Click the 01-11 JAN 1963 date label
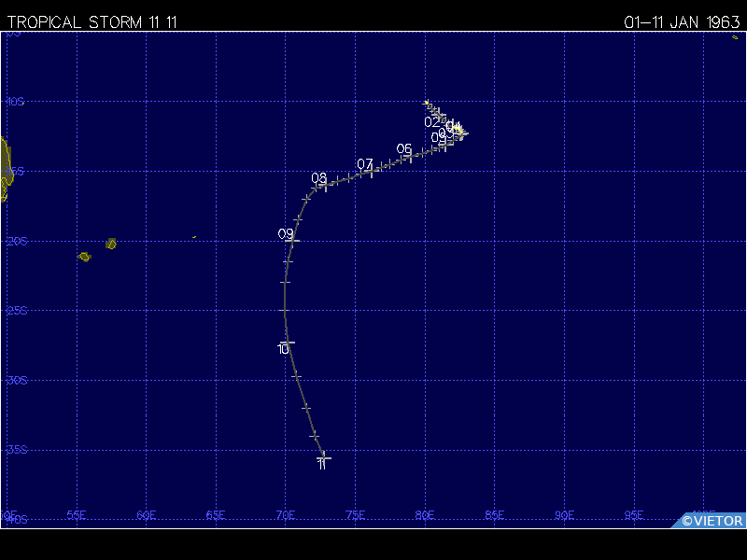This screenshot has width=747, height=560. click(x=682, y=22)
